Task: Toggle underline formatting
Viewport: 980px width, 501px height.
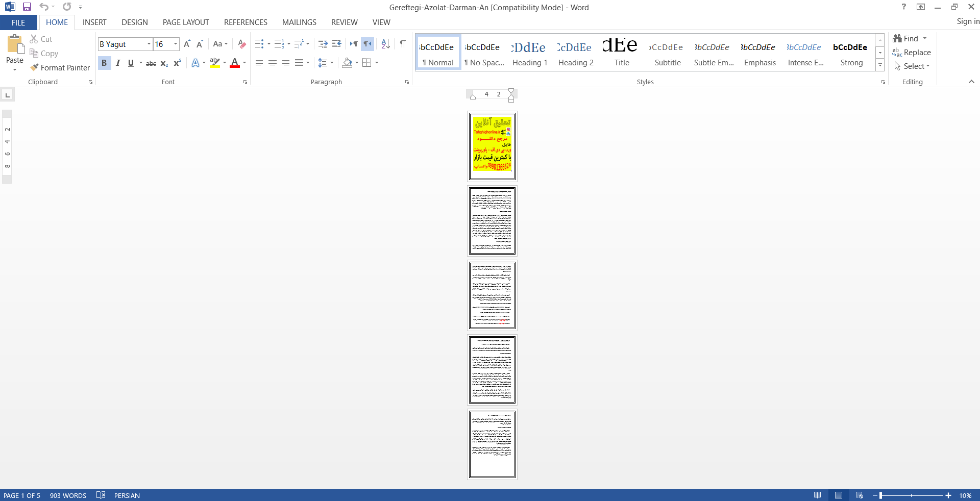Action: tap(131, 63)
